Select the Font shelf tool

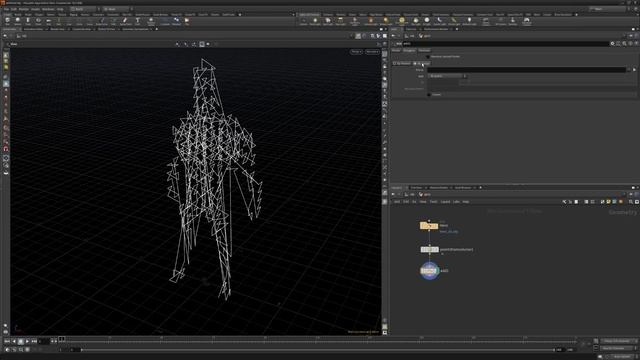coord(138,21)
